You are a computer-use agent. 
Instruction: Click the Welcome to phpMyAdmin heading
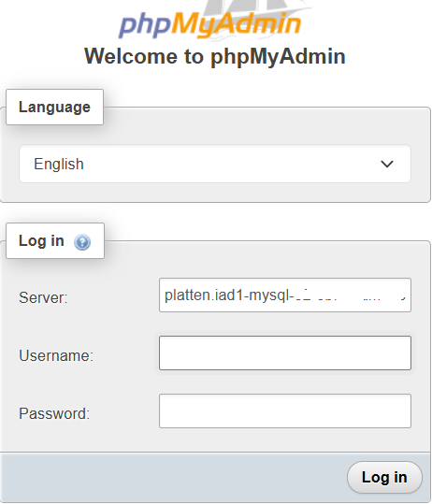point(215,56)
